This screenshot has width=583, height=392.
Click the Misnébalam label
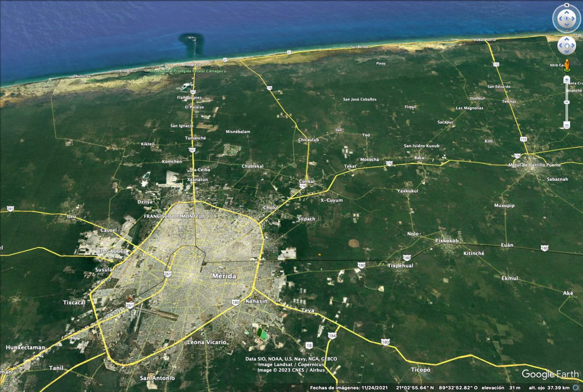click(238, 132)
